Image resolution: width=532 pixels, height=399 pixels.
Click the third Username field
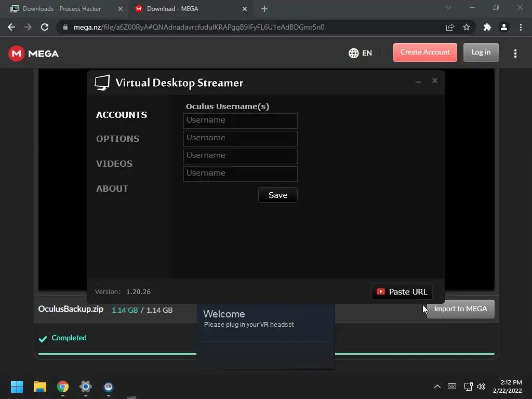(x=240, y=156)
